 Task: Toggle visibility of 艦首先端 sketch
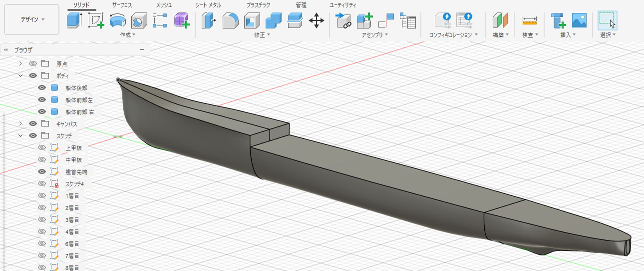(42, 171)
